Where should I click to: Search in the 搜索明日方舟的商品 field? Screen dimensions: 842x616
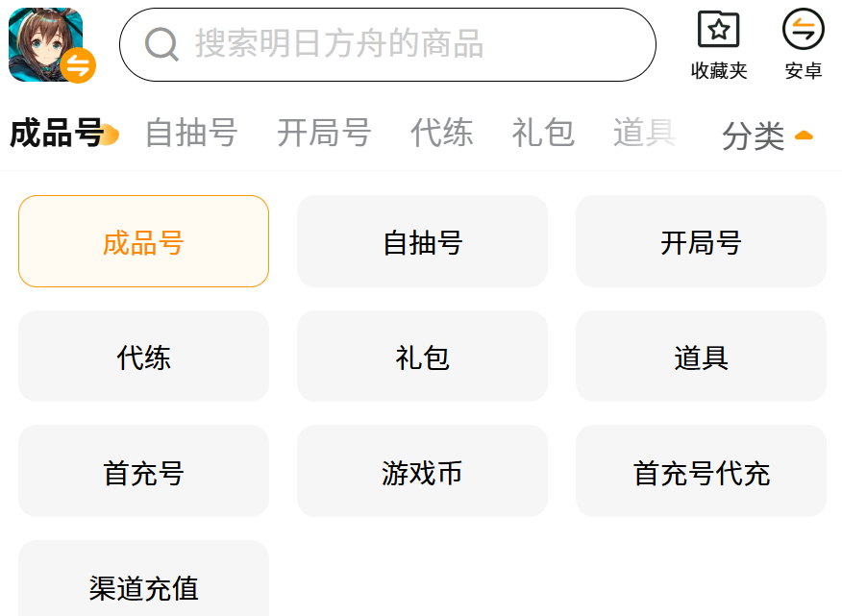pyautogui.click(x=387, y=44)
